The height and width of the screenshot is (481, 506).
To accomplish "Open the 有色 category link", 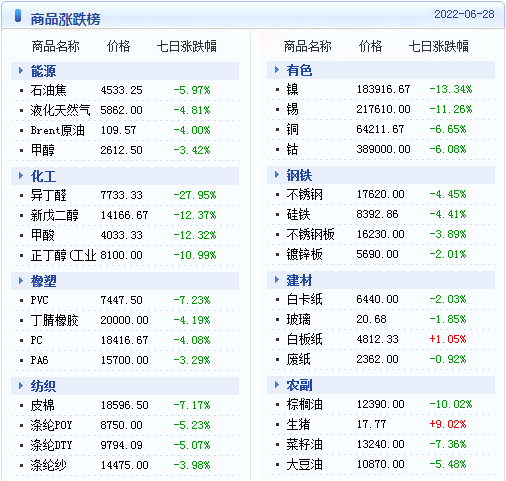I will (299, 70).
